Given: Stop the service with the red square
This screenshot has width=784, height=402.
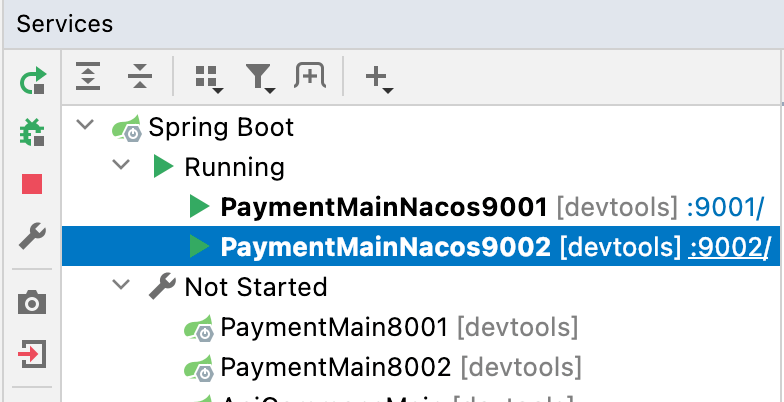Looking at the screenshot, I should tap(32, 184).
